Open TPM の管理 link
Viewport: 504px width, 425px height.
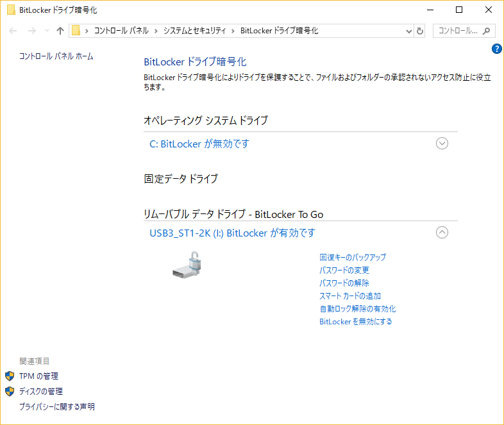click(38, 376)
